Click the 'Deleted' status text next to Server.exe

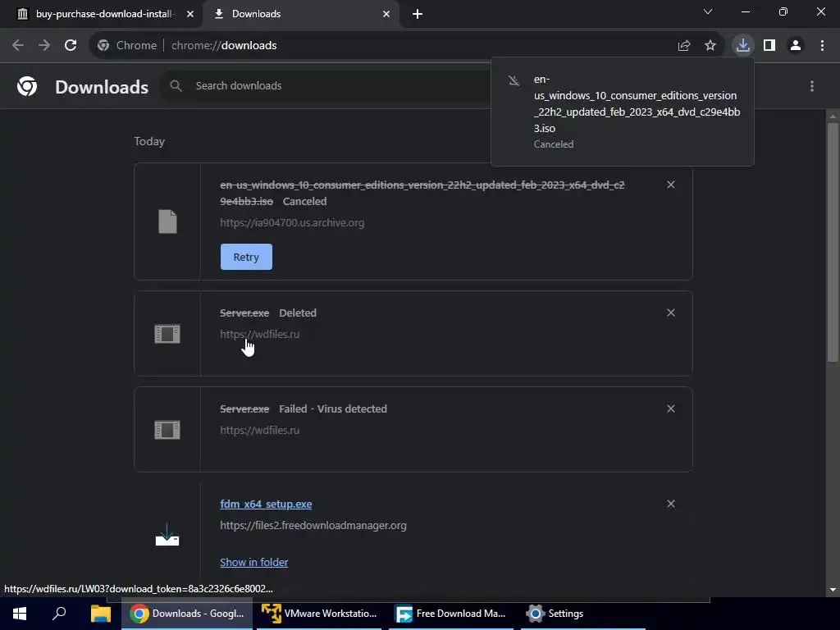pos(298,313)
